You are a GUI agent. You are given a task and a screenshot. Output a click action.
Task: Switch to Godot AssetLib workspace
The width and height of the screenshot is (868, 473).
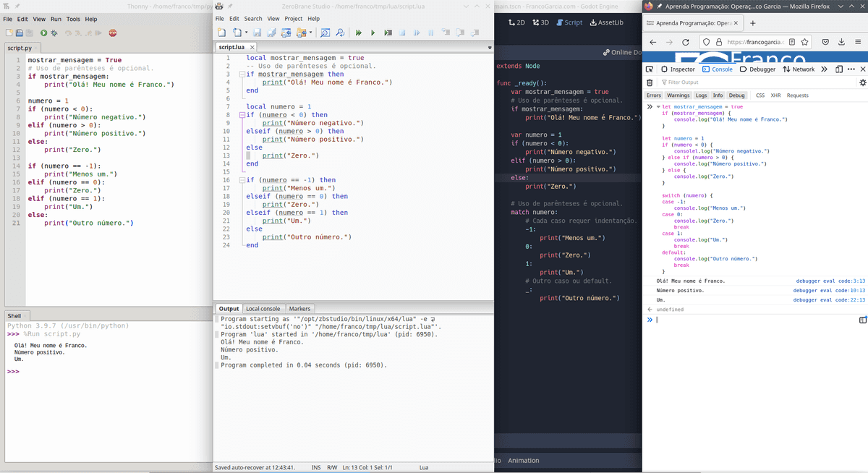607,22
